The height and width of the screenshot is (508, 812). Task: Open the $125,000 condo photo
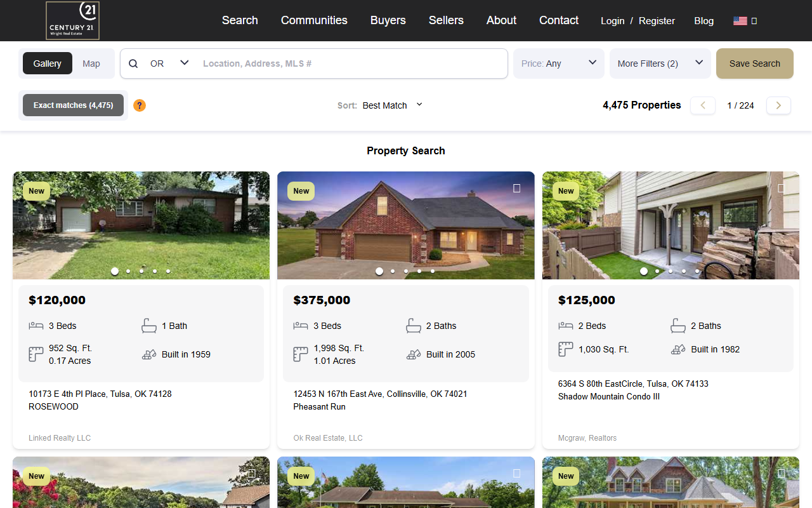click(671, 225)
